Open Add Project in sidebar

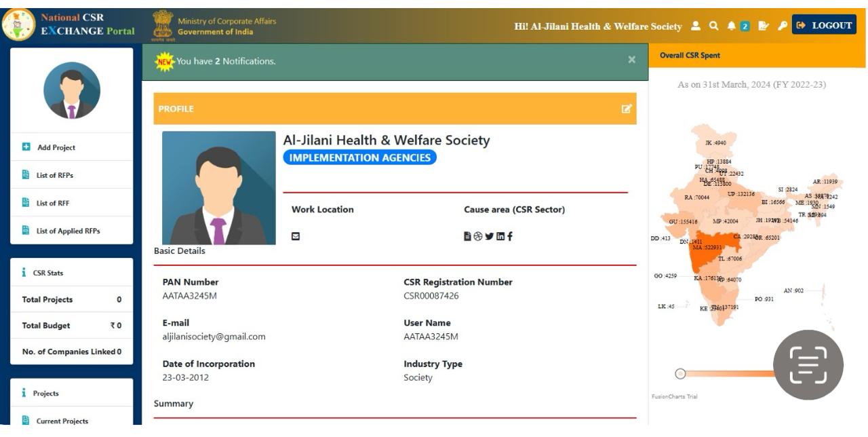(56, 147)
